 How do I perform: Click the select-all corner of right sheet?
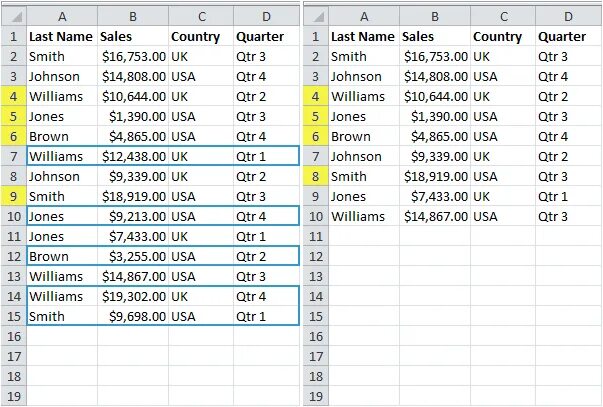(315, 16)
